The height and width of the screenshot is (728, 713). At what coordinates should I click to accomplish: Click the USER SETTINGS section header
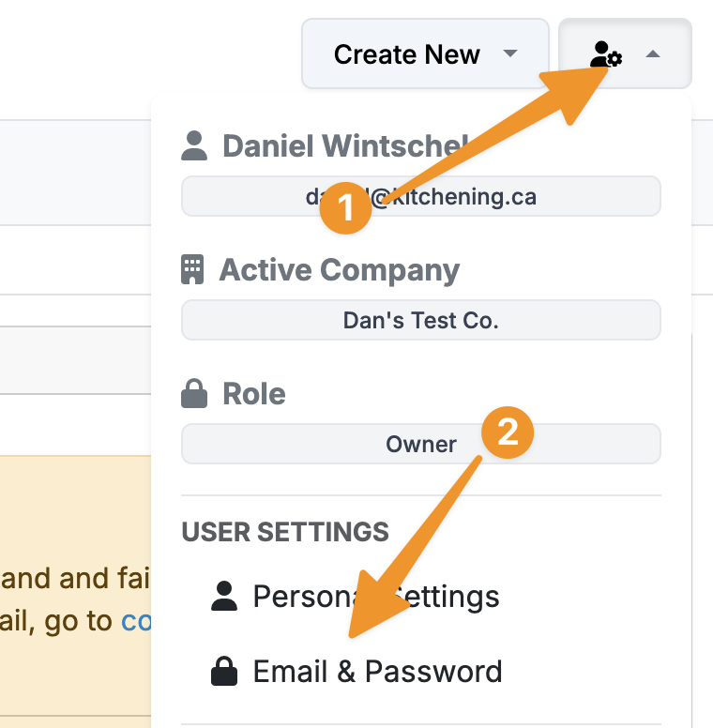coord(285,531)
